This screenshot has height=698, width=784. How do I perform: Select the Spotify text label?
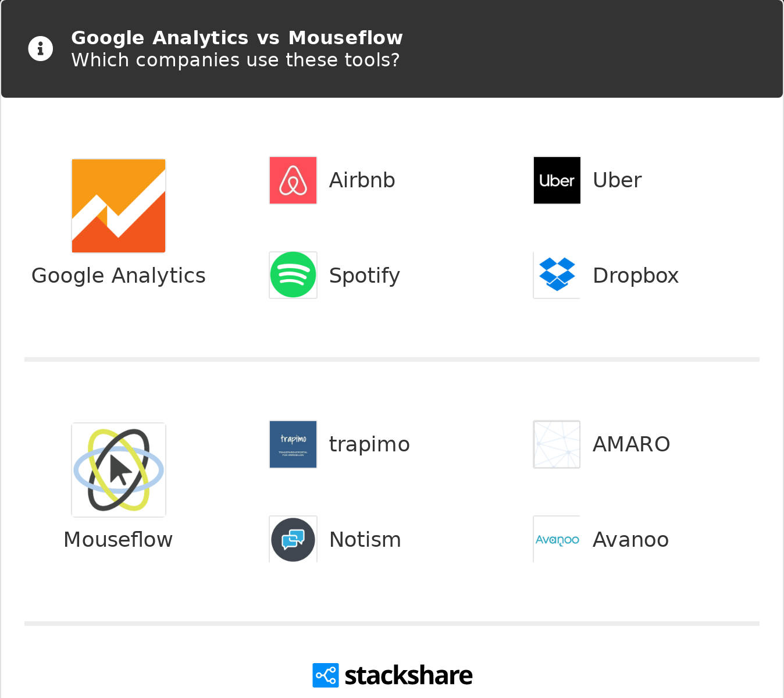[365, 276]
